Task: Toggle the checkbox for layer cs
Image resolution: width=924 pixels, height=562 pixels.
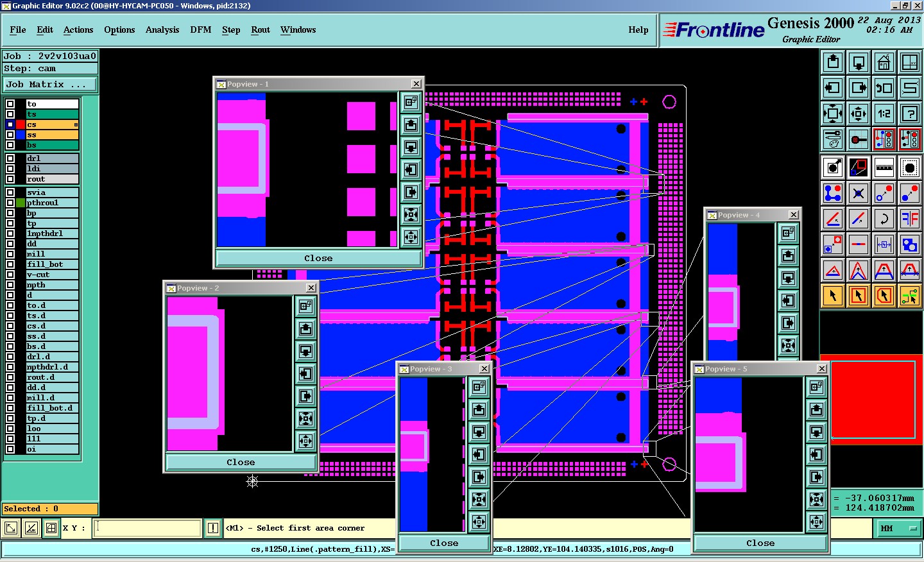Action: [10, 124]
